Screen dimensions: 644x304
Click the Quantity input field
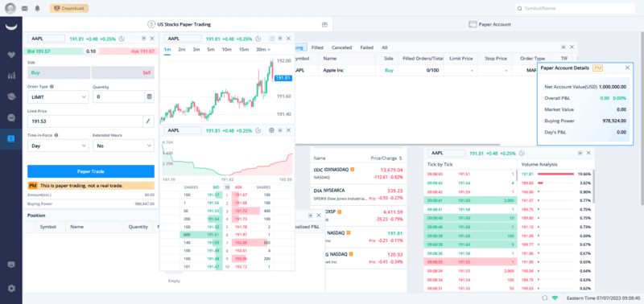click(x=118, y=97)
